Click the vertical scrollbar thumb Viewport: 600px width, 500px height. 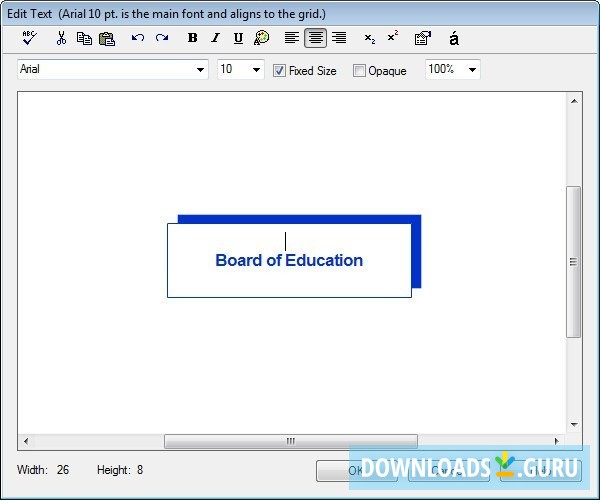573,262
